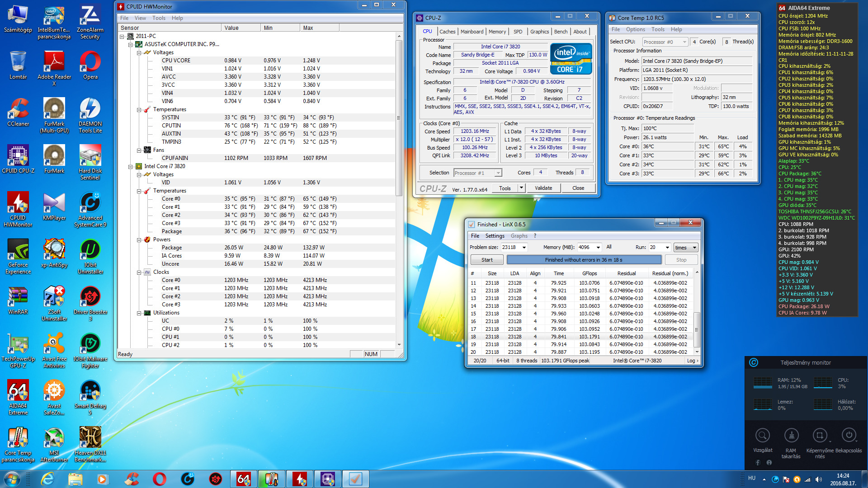Collapse the Powers section in HWMonitor
Image resolution: width=868 pixels, height=488 pixels.
point(139,239)
